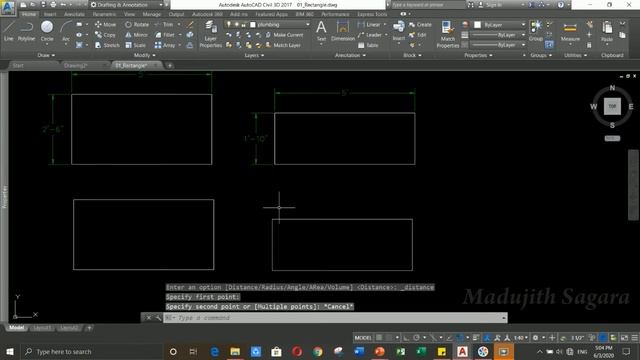Screen dimensions: 640x360
Task: Select the Arc tool
Action: [x=66, y=31]
